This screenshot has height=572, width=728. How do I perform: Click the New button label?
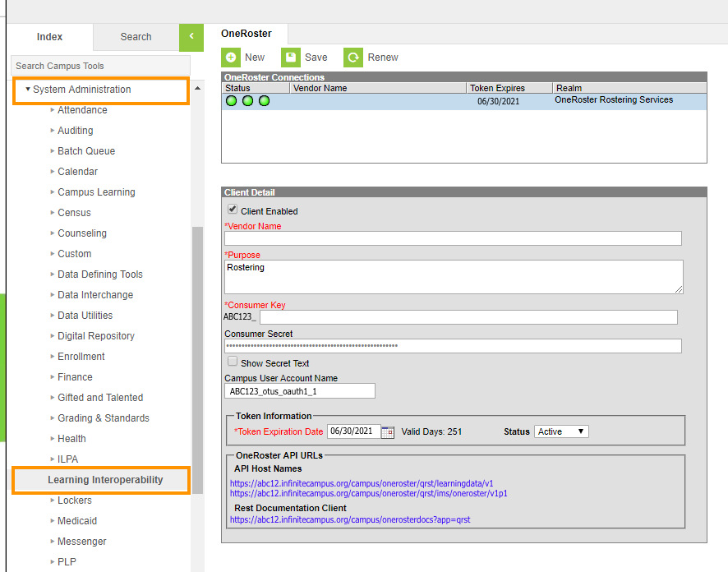pos(255,58)
